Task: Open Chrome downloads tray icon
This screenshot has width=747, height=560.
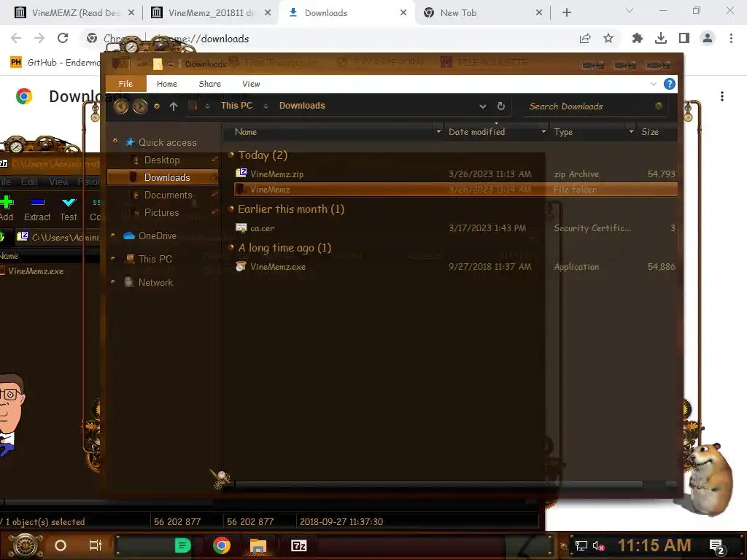Action: 661,38
